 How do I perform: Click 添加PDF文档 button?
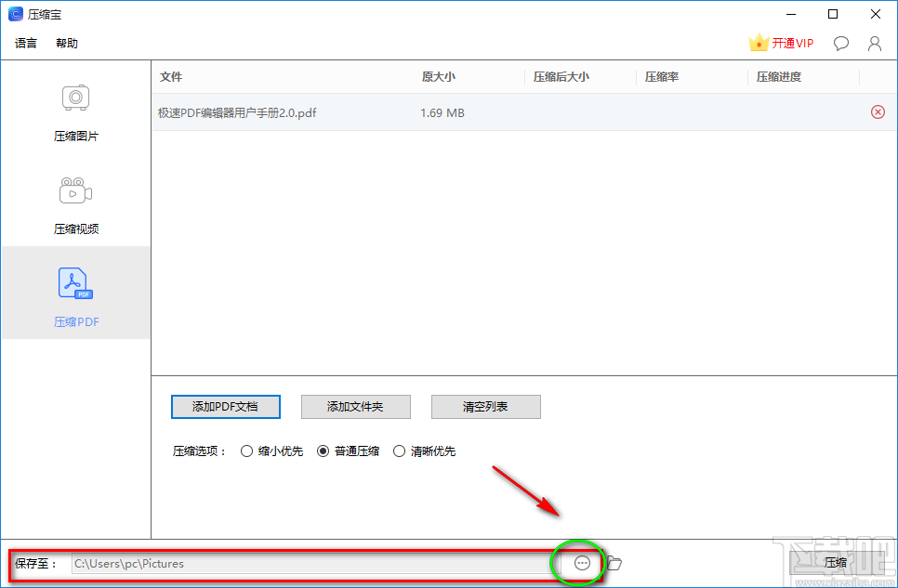pyautogui.click(x=226, y=407)
